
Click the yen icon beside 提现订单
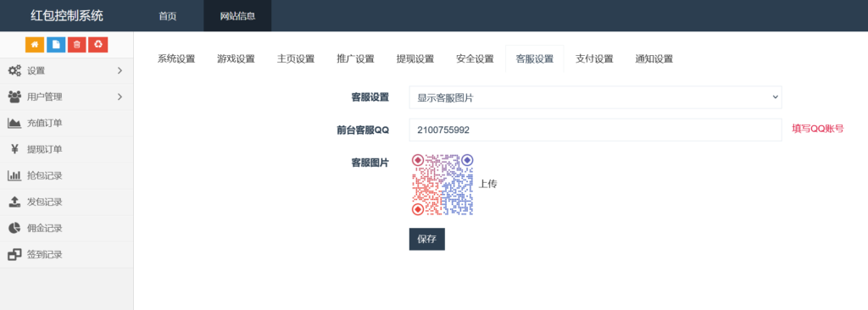tap(15, 149)
